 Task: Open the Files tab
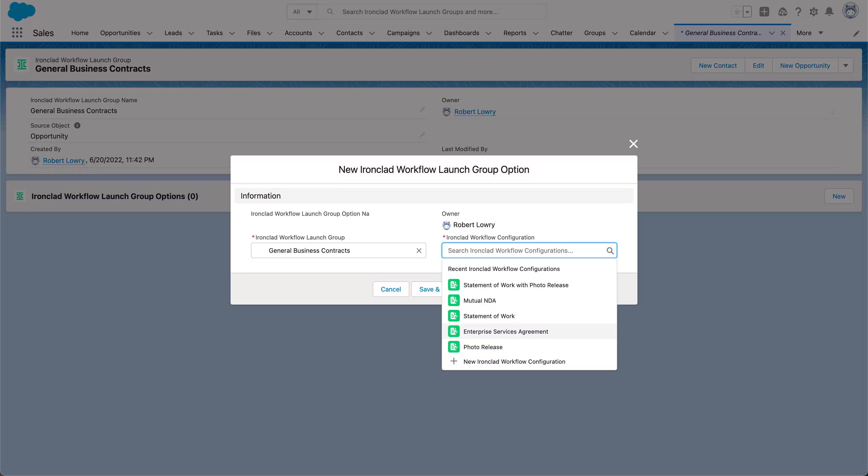(253, 33)
